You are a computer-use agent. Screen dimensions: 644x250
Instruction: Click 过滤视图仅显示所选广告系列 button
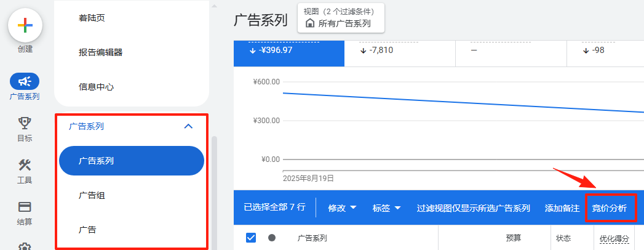[473, 208]
